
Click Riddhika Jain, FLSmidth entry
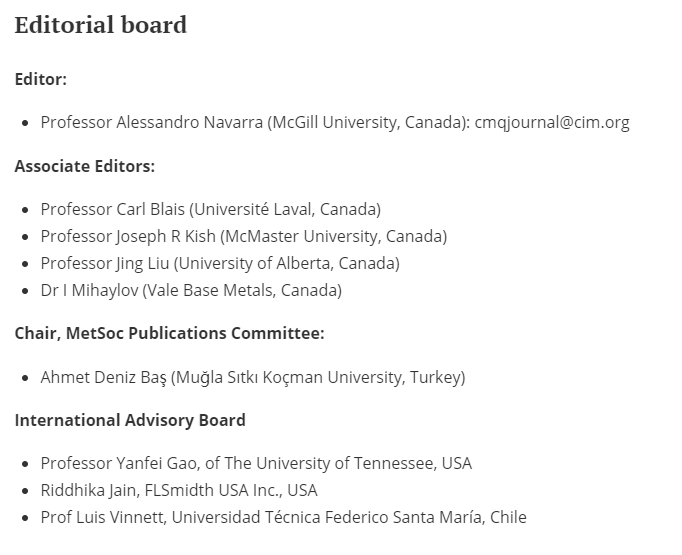(179, 490)
